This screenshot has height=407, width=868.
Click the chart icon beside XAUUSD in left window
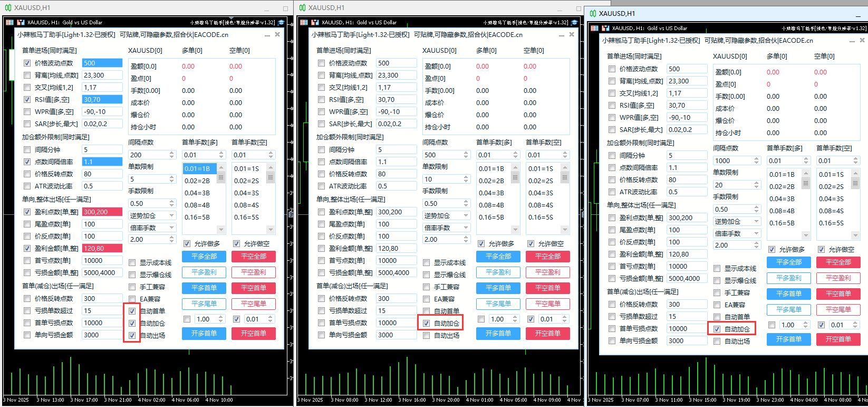pyautogui.click(x=21, y=23)
